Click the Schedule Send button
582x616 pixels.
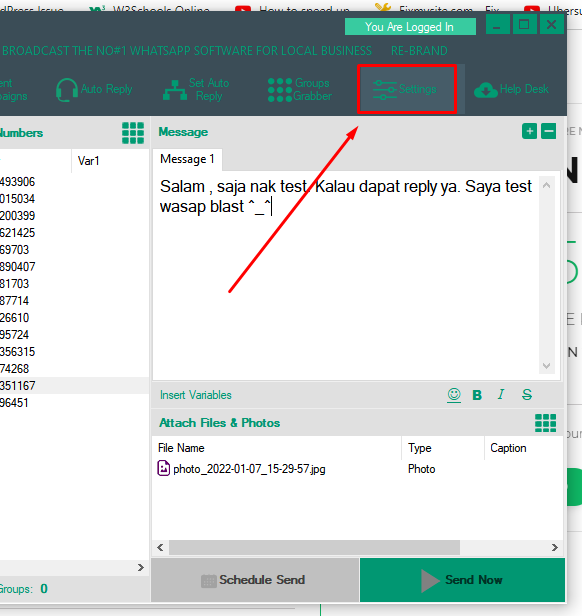255,580
